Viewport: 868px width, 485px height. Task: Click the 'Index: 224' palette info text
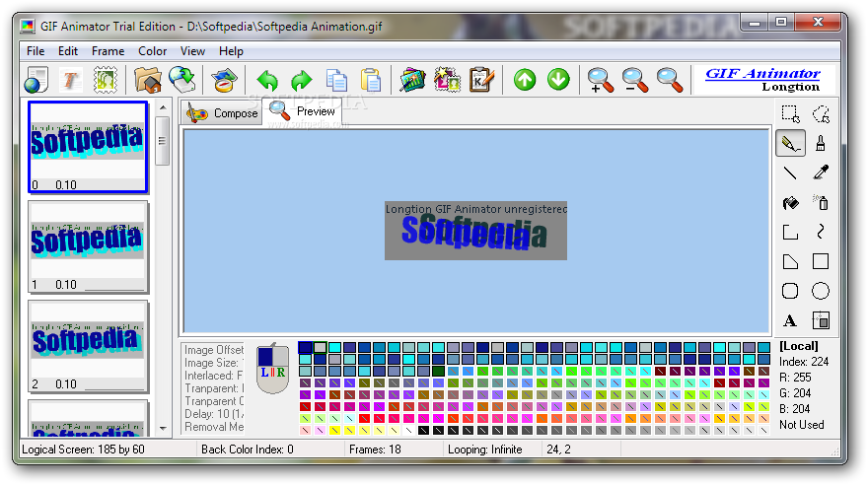coord(804,362)
